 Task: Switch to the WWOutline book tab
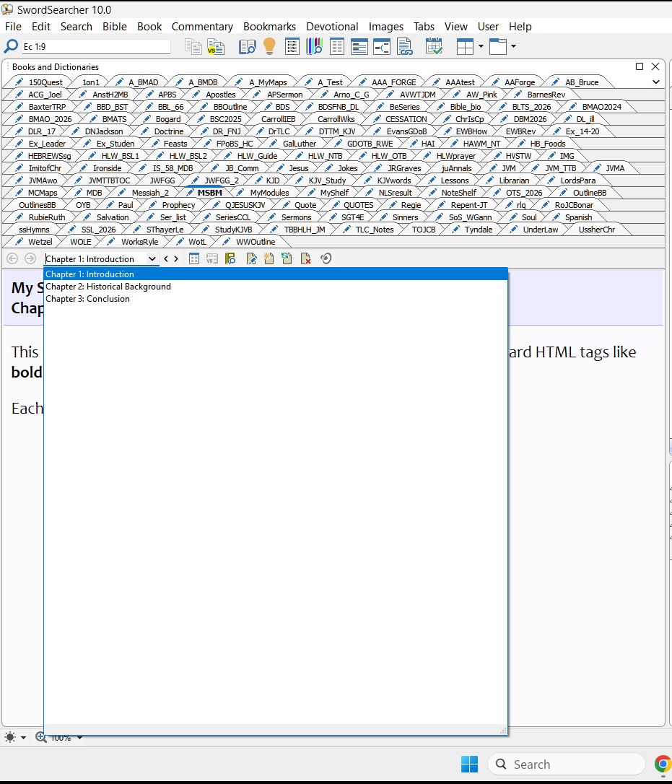248,242
